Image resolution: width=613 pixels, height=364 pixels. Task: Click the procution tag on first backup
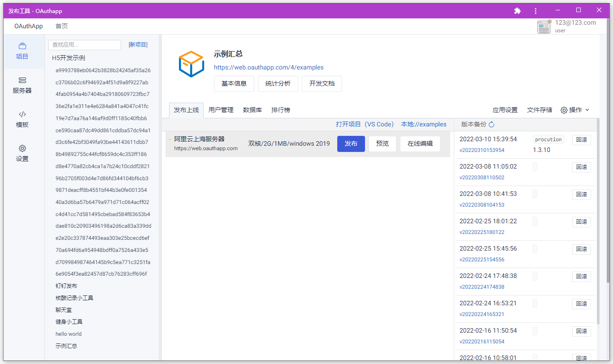[x=548, y=139]
